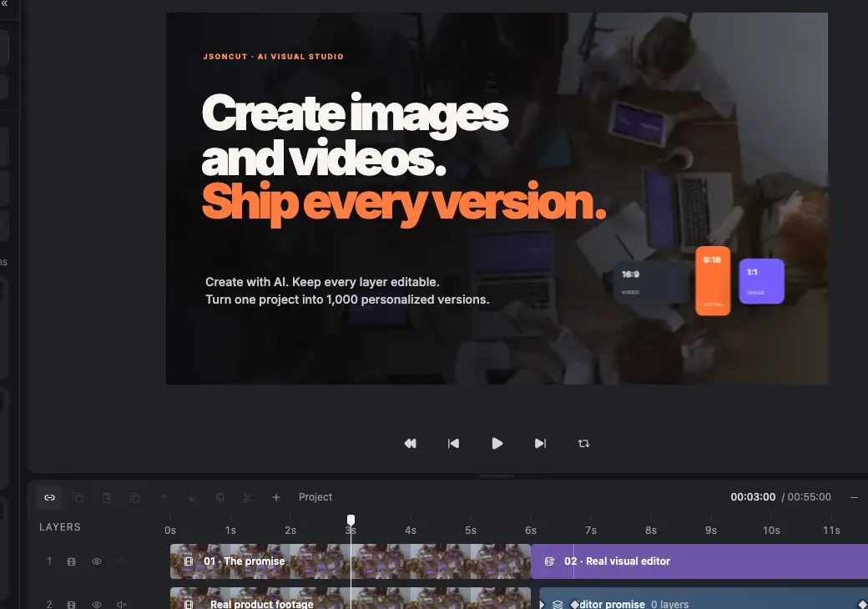Click the film icon of layer 1
868x609 pixels.
click(x=72, y=561)
